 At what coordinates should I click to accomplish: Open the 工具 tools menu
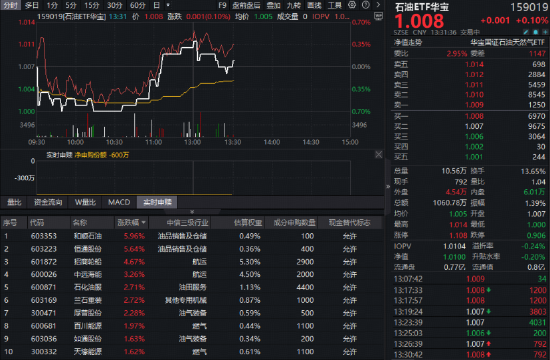tap(335, 5)
